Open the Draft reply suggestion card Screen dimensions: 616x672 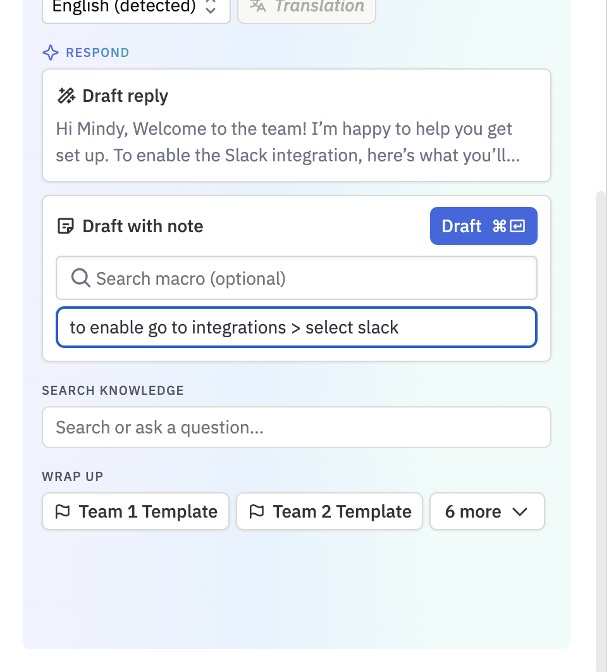click(x=297, y=125)
